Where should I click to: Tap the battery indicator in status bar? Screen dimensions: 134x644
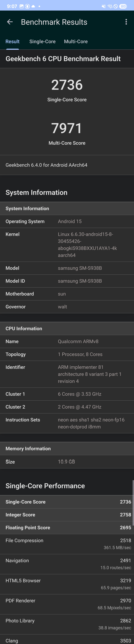click(123, 6)
